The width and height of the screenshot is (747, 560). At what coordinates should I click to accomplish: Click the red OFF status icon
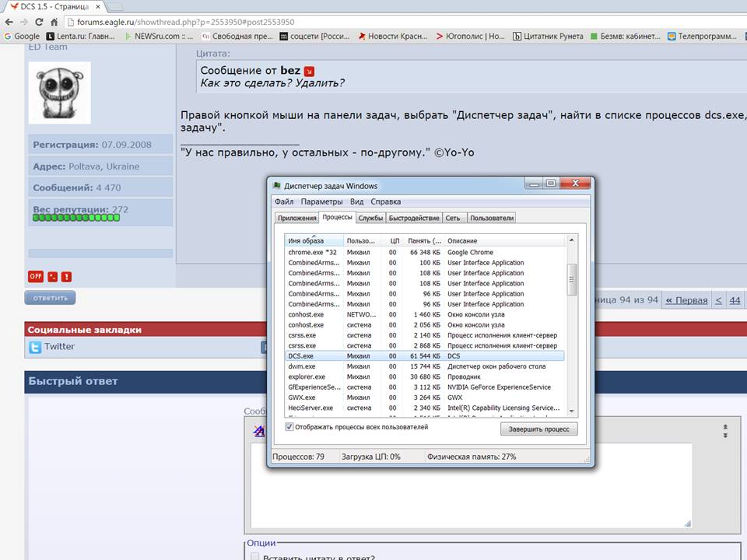click(36, 276)
